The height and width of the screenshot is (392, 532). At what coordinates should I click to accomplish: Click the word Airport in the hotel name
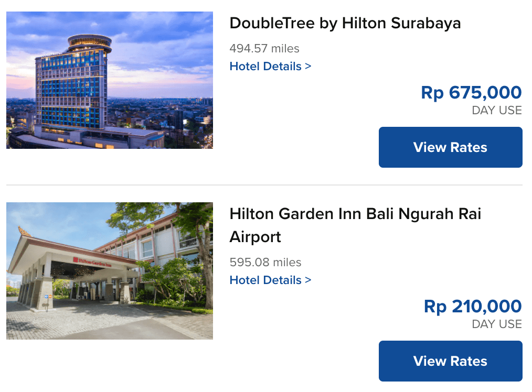point(255,237)
